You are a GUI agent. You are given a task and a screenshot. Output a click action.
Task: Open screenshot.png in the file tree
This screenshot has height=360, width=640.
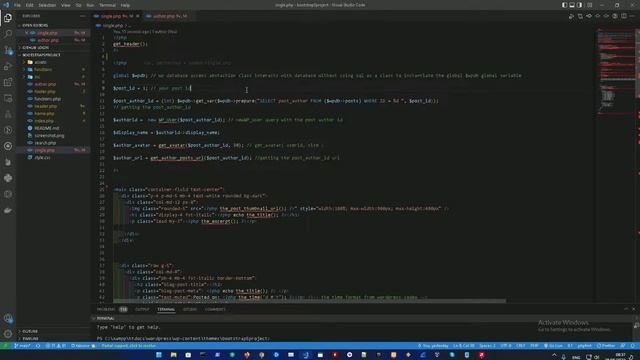[49, 136]
